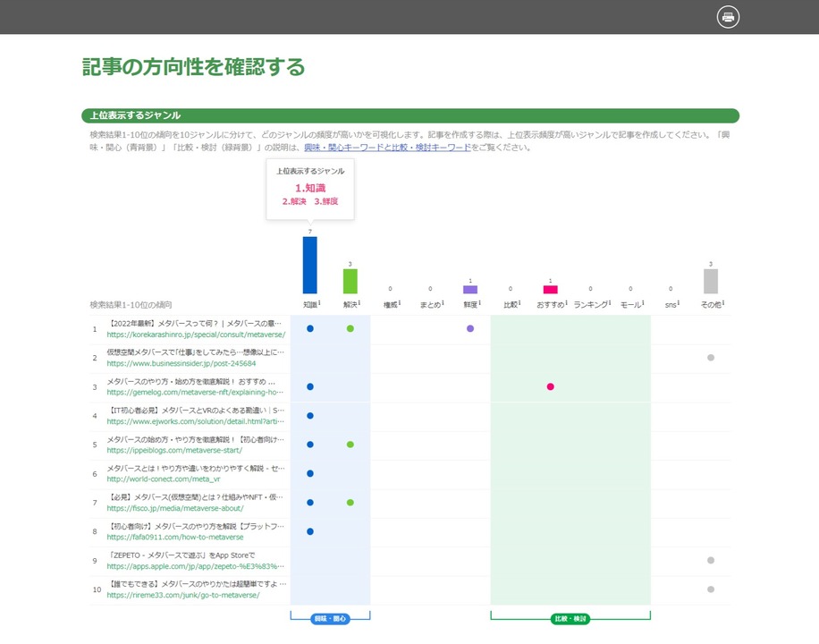
Task: Click the info icon next to sns
Action: point(679,302)
